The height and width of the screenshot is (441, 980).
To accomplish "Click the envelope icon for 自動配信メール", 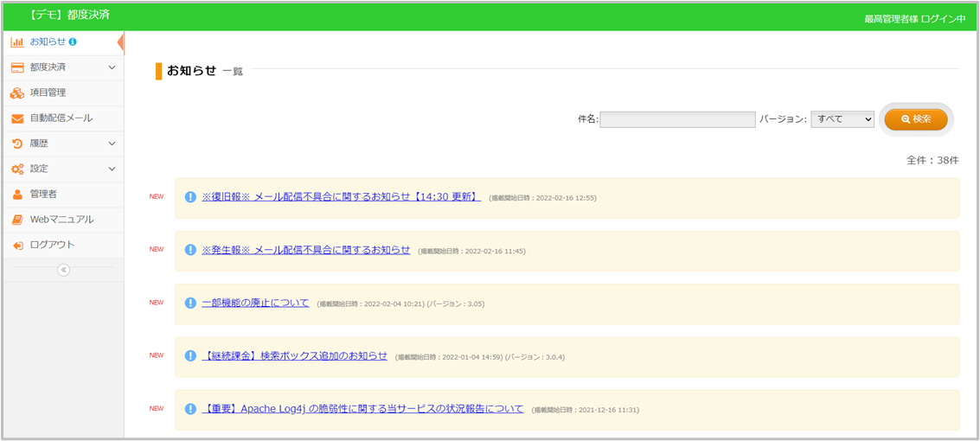I will click(x=17, y=118).
